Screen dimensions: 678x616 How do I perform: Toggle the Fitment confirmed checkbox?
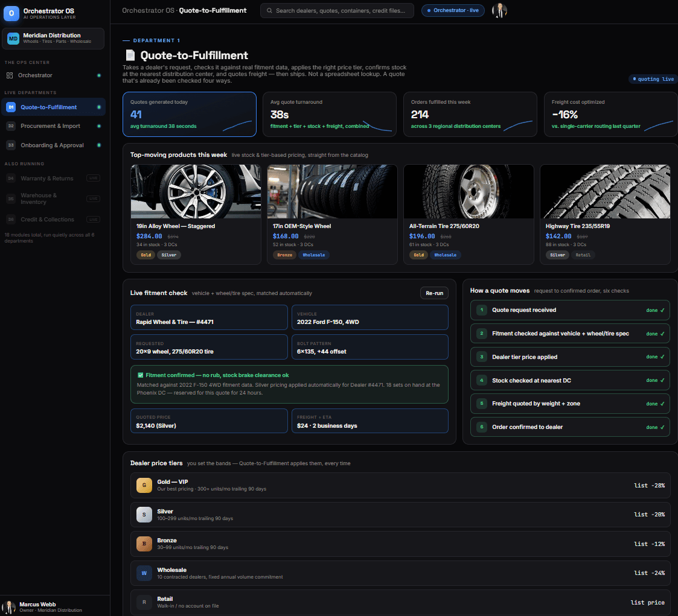point(140,375)
